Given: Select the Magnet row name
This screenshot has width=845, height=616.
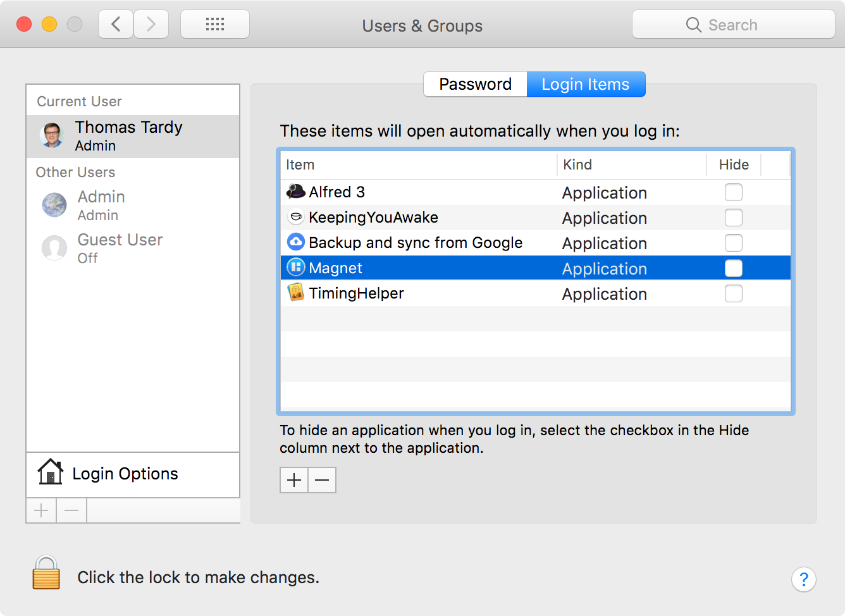Looking at the screenshot, I should 335,268.
